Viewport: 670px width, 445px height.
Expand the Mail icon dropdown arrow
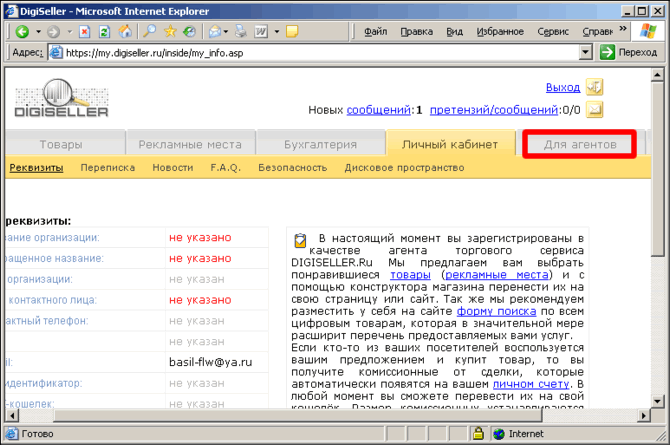(226, 32)
